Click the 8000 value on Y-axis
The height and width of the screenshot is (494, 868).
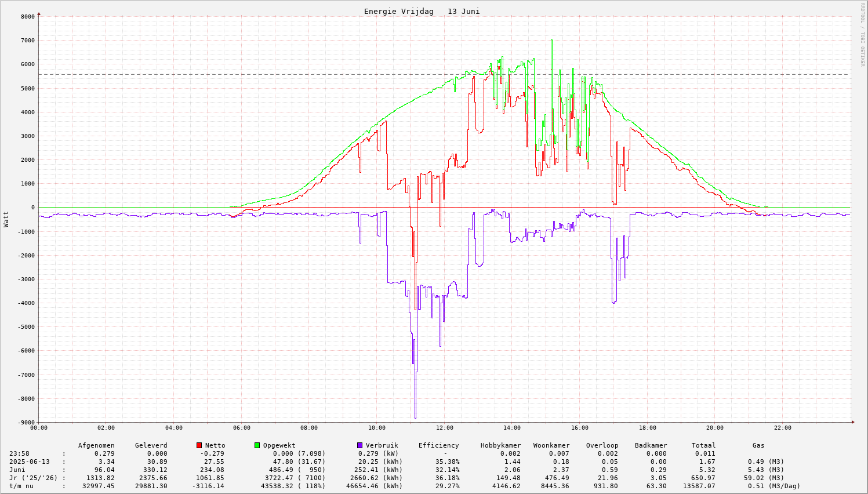[x=27, y=17]
